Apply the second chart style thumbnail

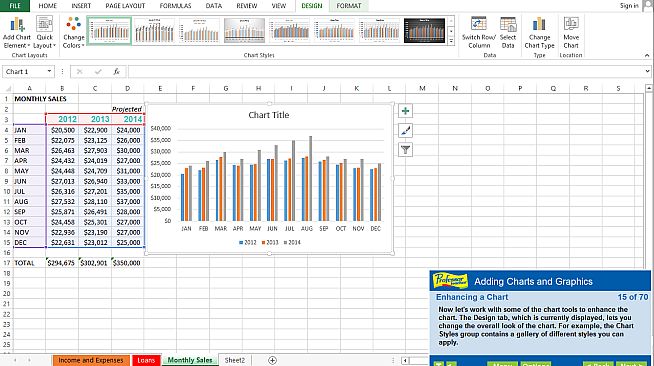click(154, 30)
